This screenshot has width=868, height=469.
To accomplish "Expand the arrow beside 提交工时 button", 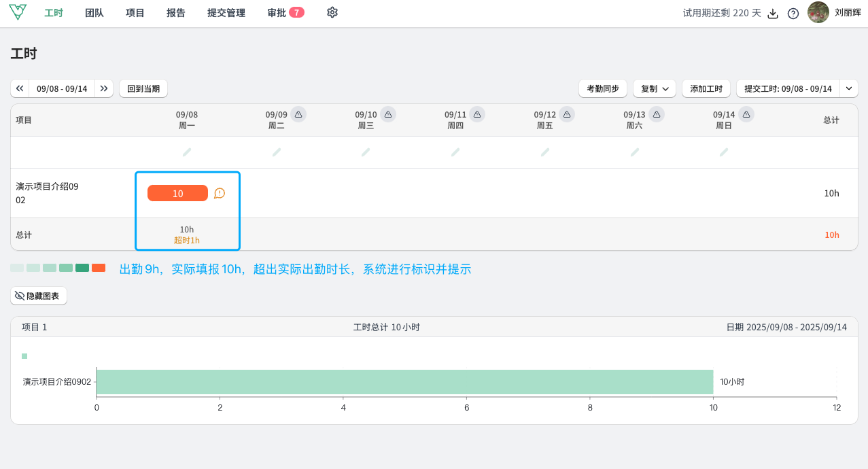I will click(x=849, y=88).
